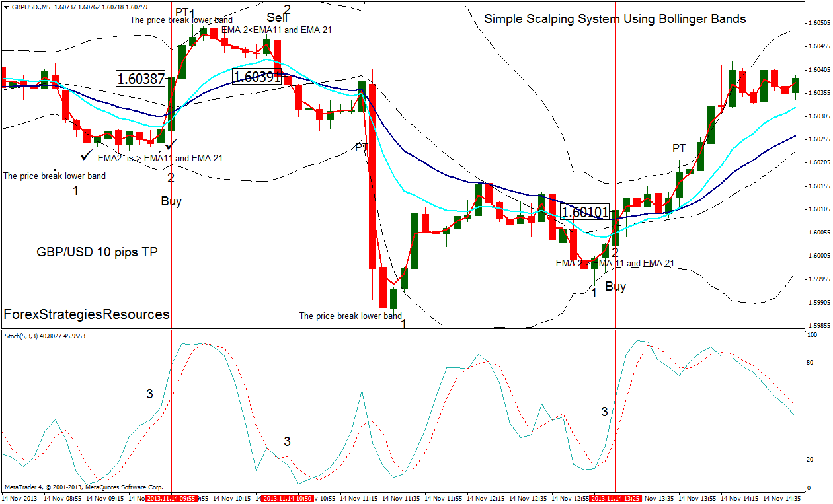This screenshot has width=833, height=504.
Task: Click the 1.60505 value on price scale
Action: tap(819, 23)
